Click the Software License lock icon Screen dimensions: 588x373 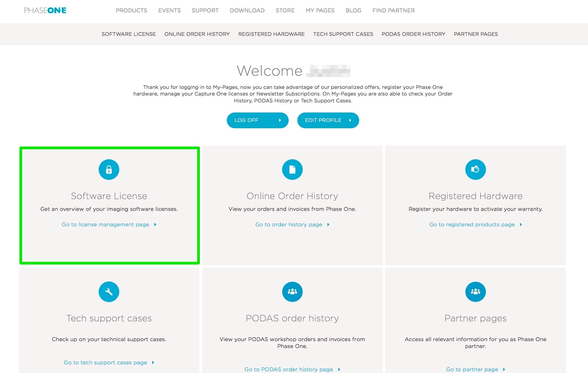coord(109,170)
